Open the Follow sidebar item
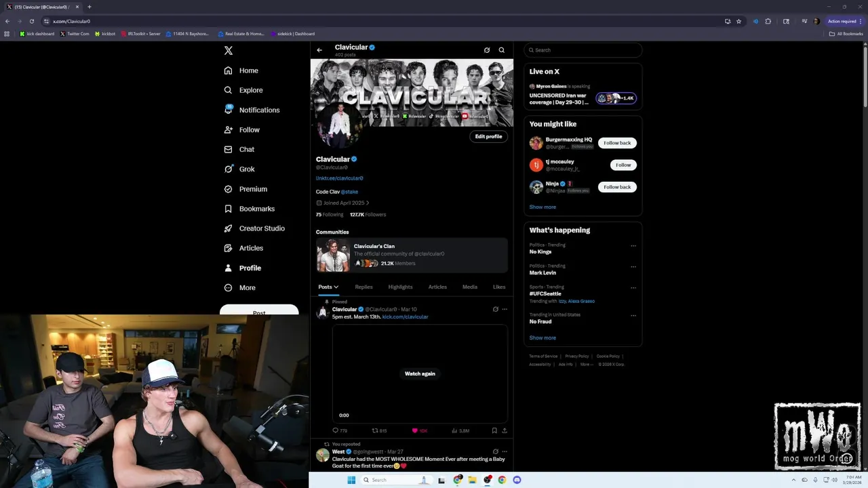This screenshot has width=868, height=488. point(242,129)
